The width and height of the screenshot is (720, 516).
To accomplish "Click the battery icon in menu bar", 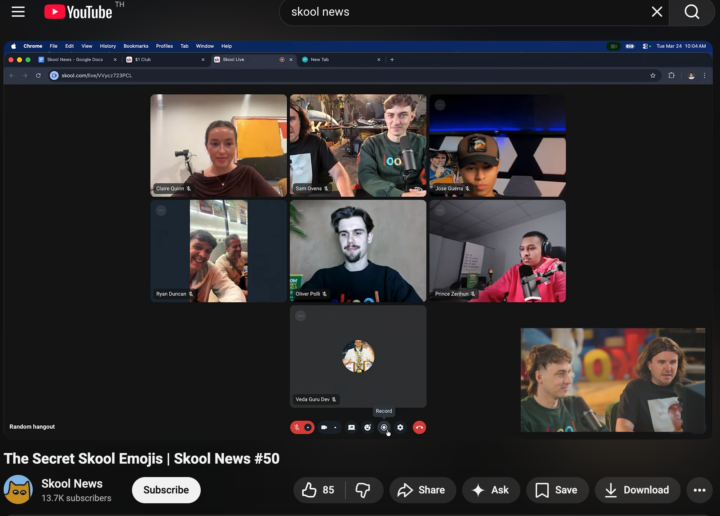I will (x=630, y=46).
